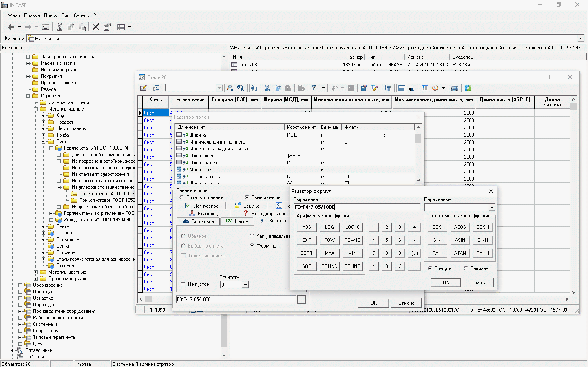Click the filter funnel icon

[314, 88]
